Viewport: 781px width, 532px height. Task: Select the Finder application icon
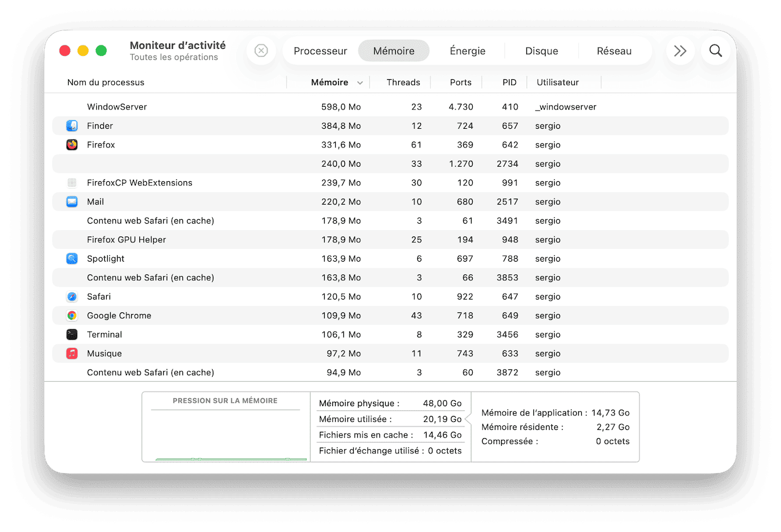71,125
